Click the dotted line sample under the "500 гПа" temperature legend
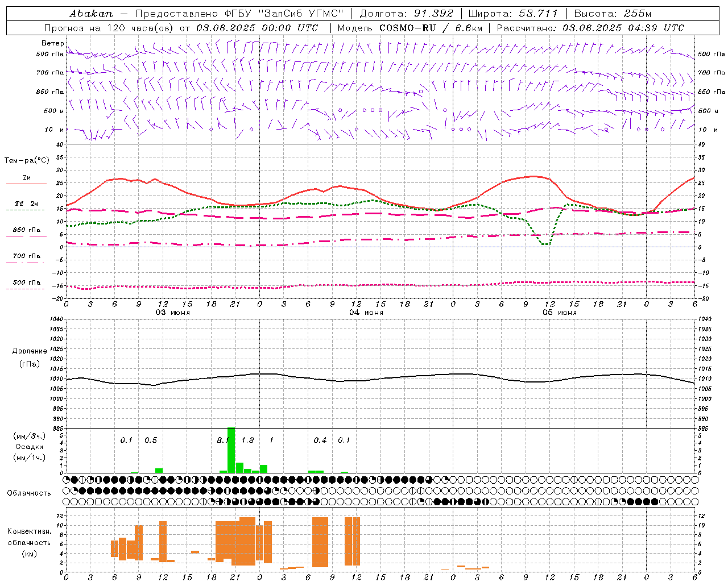This screenshot has height=582, width=728. pos(26,289)
